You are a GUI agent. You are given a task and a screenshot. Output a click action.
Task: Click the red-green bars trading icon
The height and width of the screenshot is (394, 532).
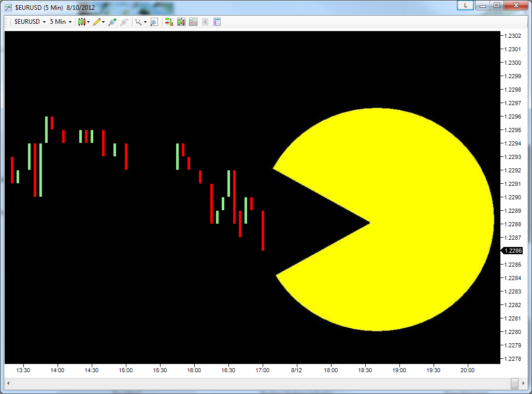pyautogui.click(x=169, y=22)
